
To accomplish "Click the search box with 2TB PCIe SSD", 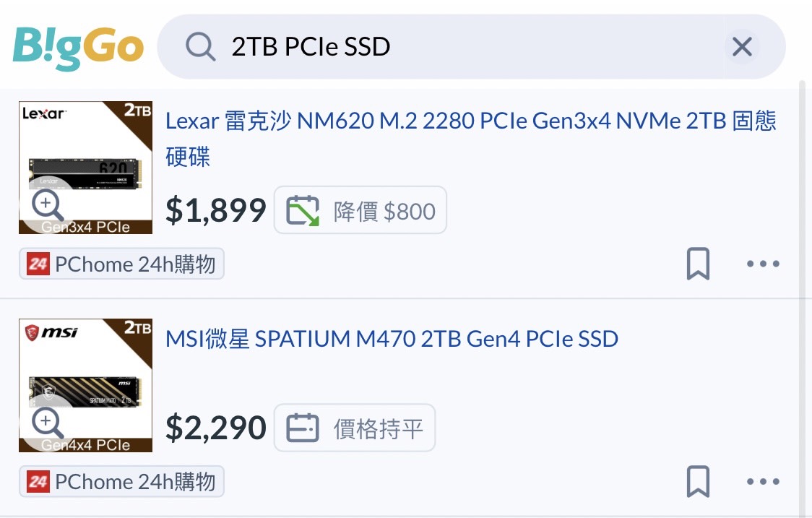I will pos(462,48).
